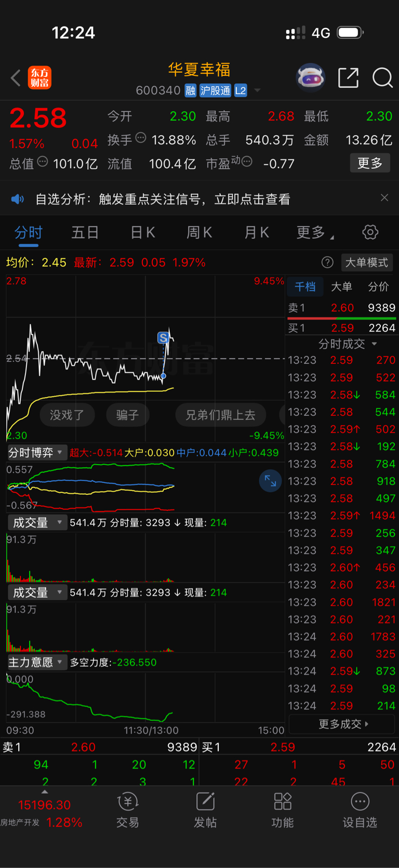The image size is (399, 868).
Task: Tap the 融 margin badge
Action: pyautogui.click(x=191, y=90)
